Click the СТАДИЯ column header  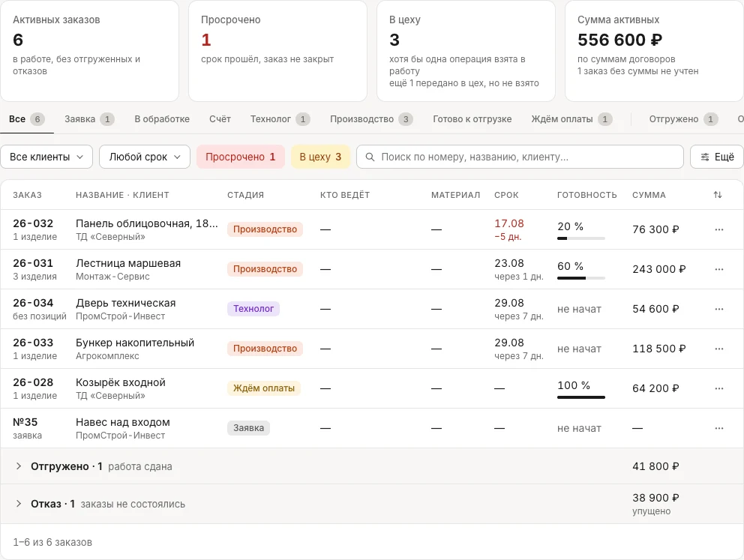[245, 195]
